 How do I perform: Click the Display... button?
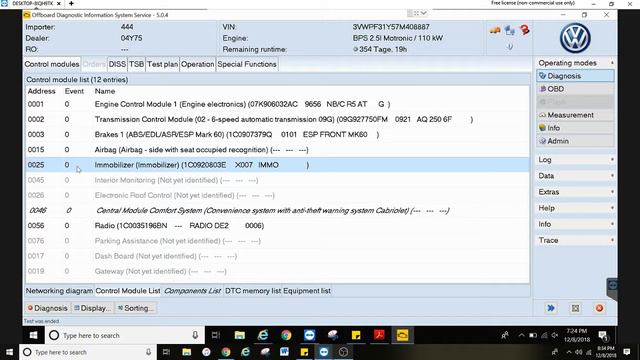coord(93,308)
